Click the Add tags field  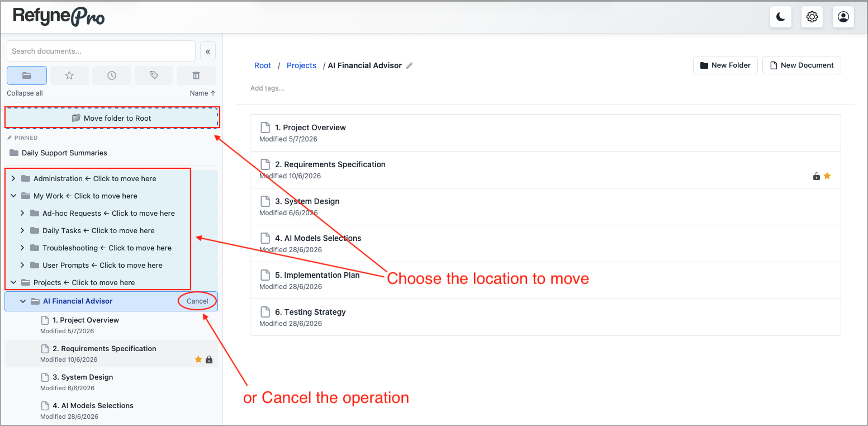[x=267, y=88]
